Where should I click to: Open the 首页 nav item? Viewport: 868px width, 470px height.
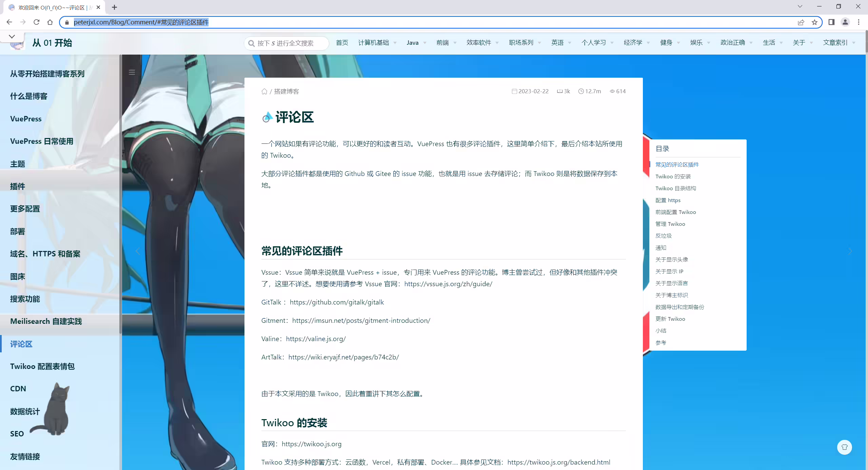tap(342, 43)
